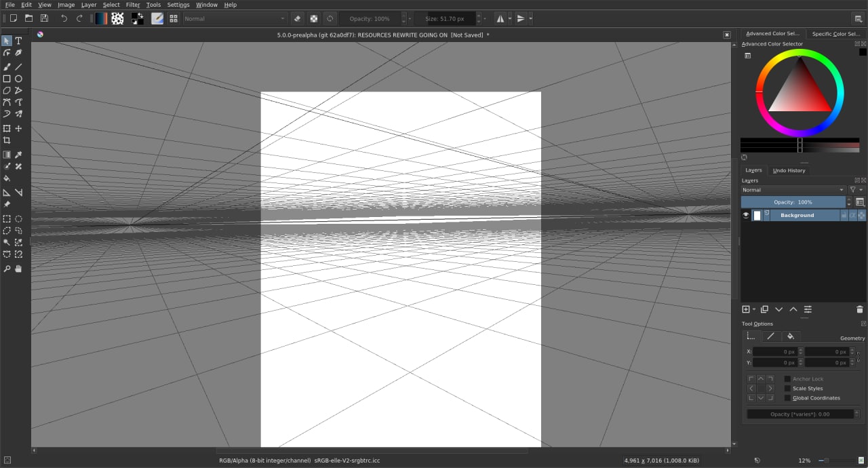
Task: Toggle the aspect ratio chain link
Action: coord(859,356)
